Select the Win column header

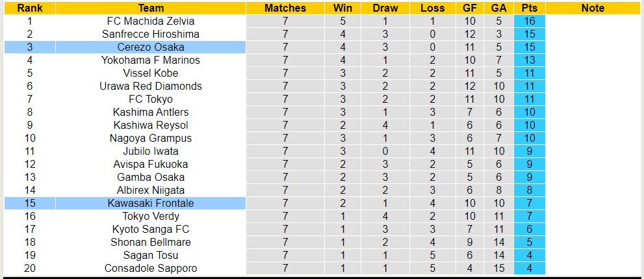point(342,8)
